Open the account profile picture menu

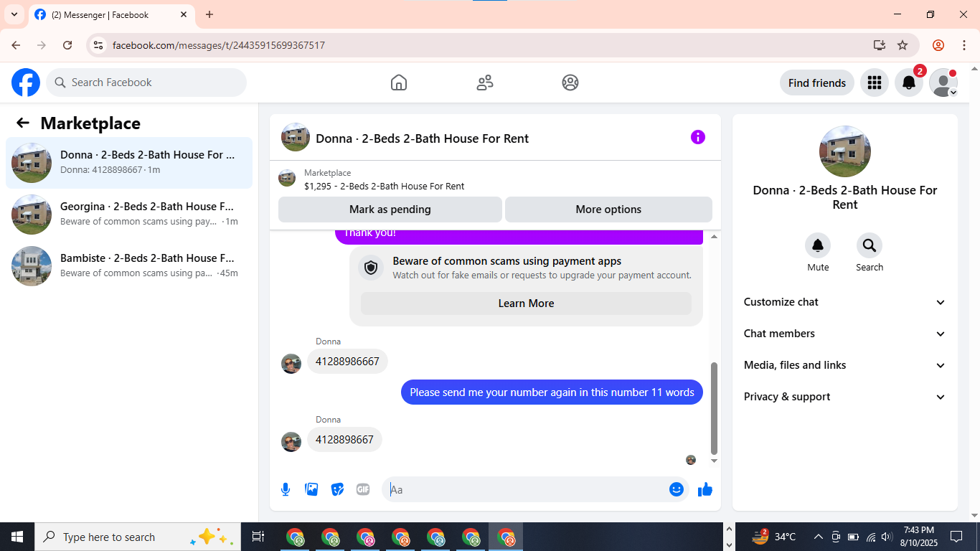point(943,83)
